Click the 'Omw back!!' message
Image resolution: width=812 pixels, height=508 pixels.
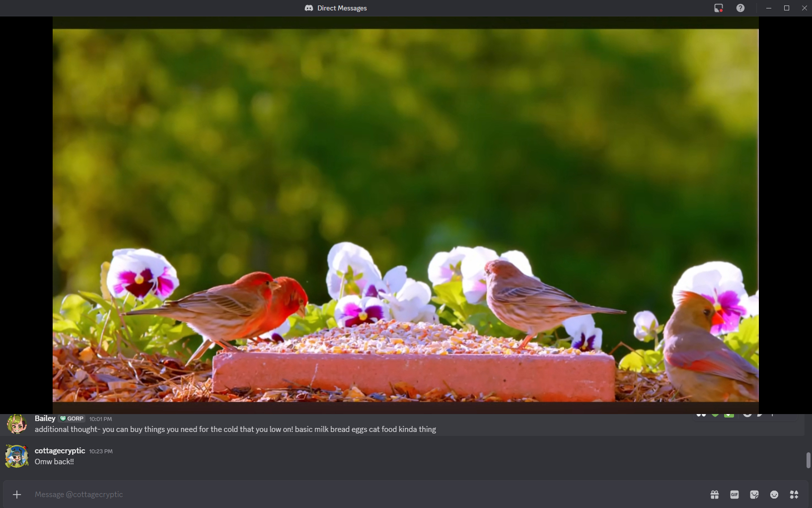click(54, 462)
